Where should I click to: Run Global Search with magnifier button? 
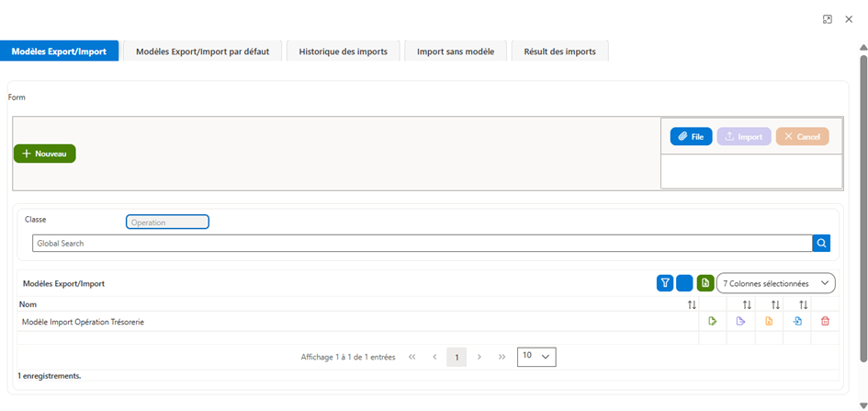coord(821,243)
